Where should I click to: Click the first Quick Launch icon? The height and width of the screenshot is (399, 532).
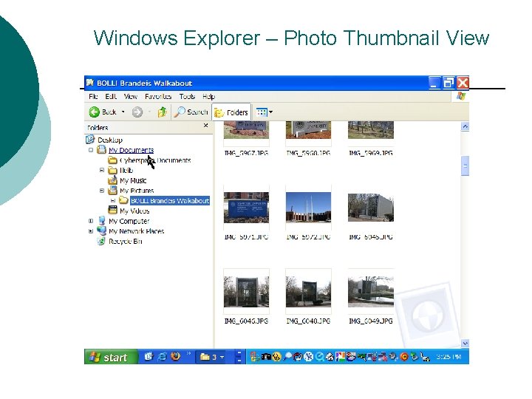149,357
